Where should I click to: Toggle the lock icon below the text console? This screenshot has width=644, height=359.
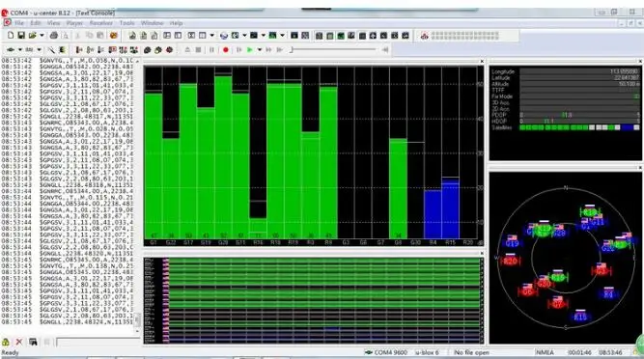6,342
